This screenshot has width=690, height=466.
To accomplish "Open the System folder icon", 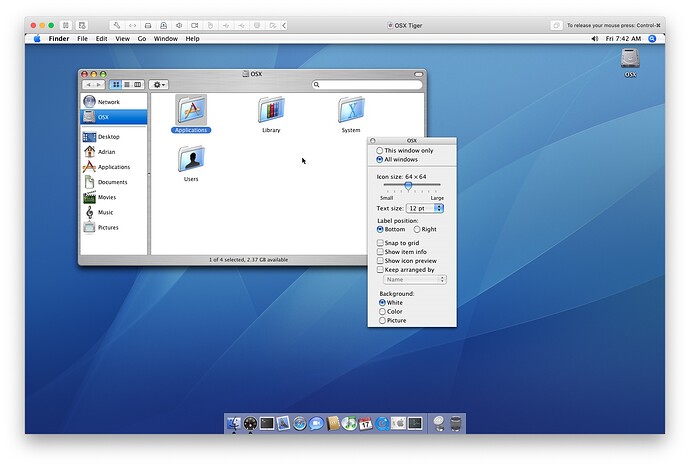I will coord(351,110).
